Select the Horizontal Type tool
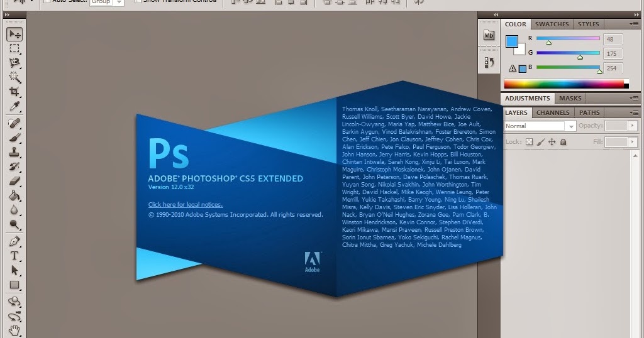 pos(14,256)
